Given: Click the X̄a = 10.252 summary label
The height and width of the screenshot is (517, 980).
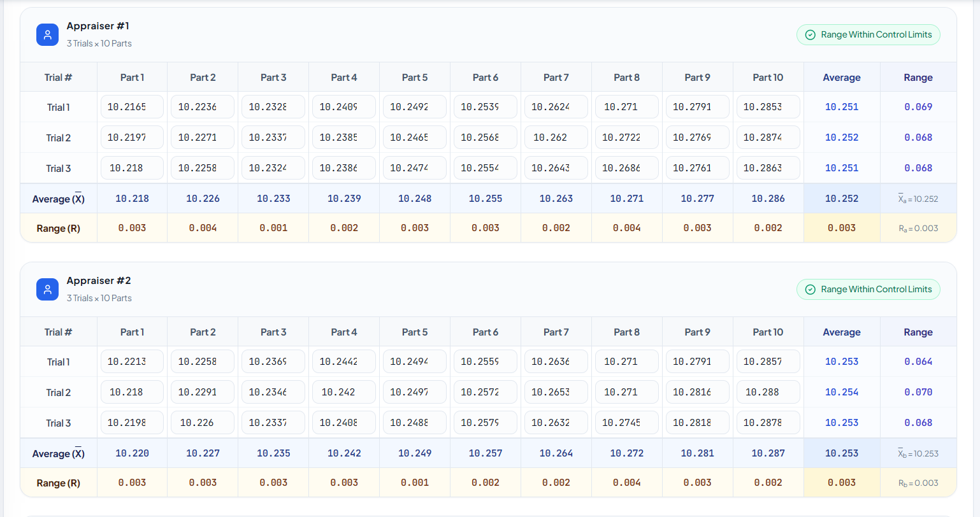Looking at the screenshot, I should (918, 199).
